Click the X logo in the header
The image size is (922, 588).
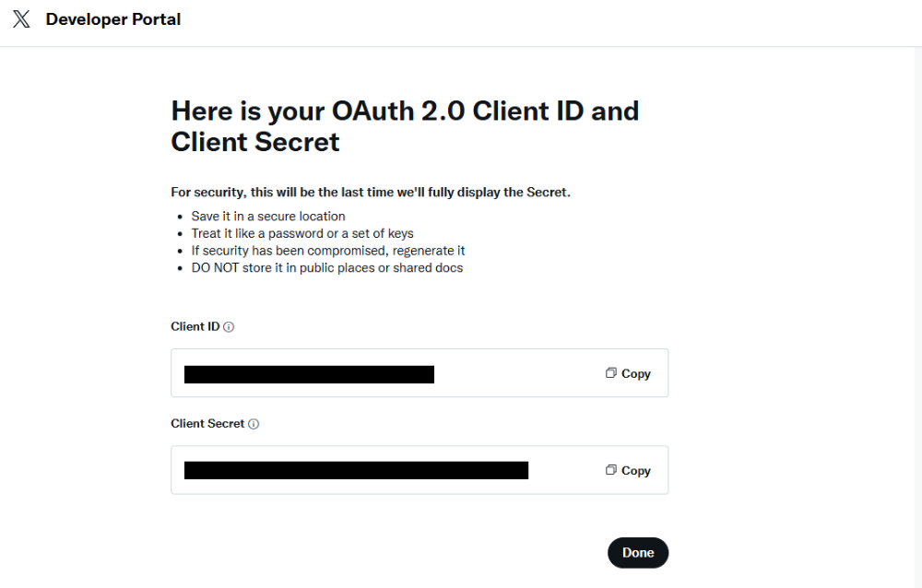click(x=21, y=19)
